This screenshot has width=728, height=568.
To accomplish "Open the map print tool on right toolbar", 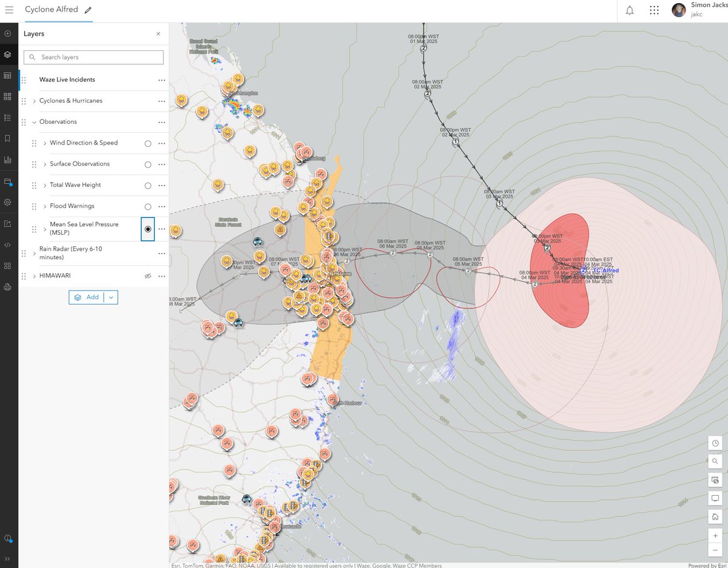I will [x=715, y=480].
